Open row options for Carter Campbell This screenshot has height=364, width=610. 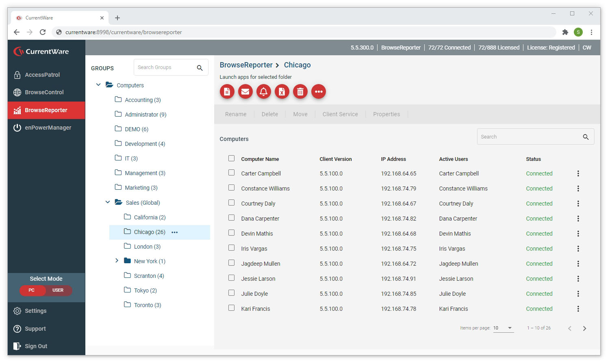(x=578, y=173)
